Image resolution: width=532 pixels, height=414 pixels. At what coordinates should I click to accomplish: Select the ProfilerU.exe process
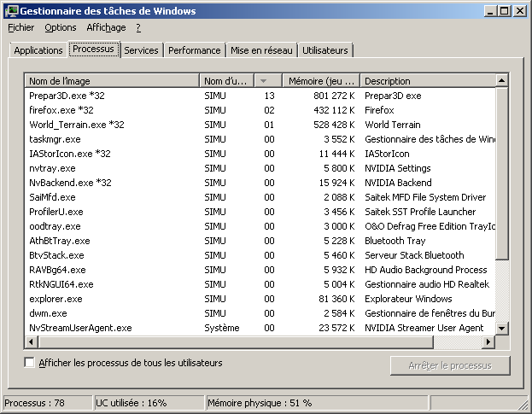(x=260, y=212)
